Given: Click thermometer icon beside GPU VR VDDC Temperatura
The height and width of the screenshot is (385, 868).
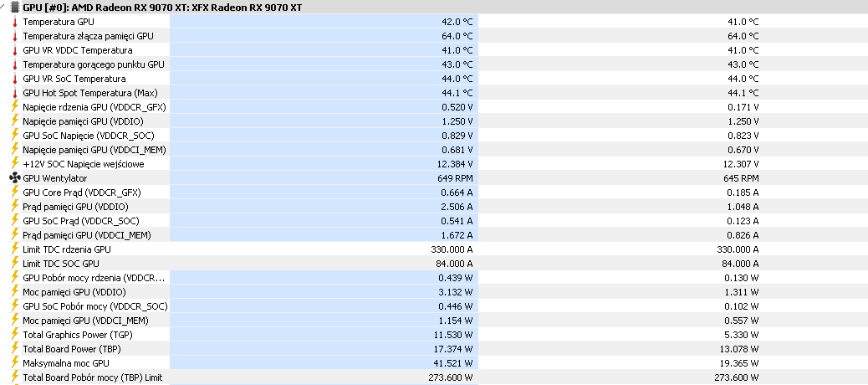Looking at the screenshot, I should (x=14, y=50).
